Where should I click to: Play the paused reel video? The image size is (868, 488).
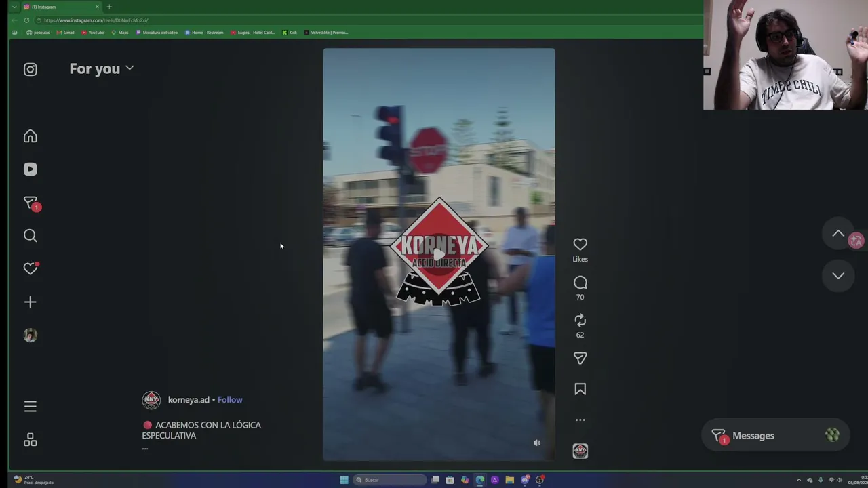439,255
